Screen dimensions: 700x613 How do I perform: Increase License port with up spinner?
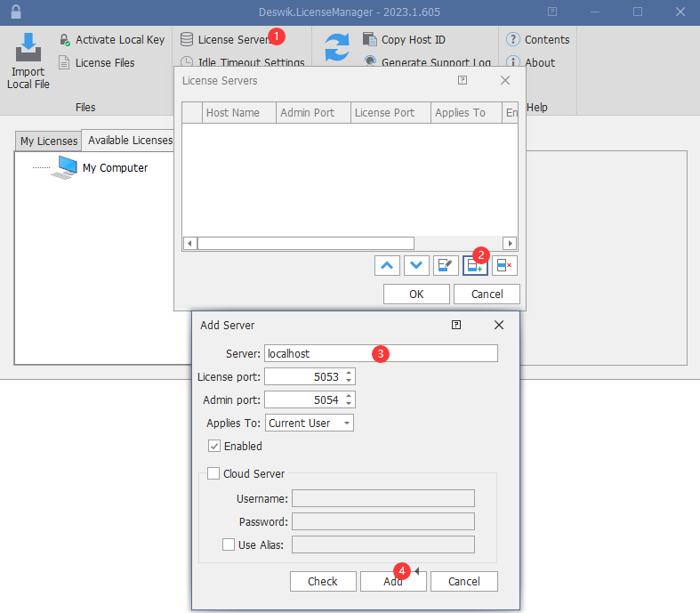point(349,373)
